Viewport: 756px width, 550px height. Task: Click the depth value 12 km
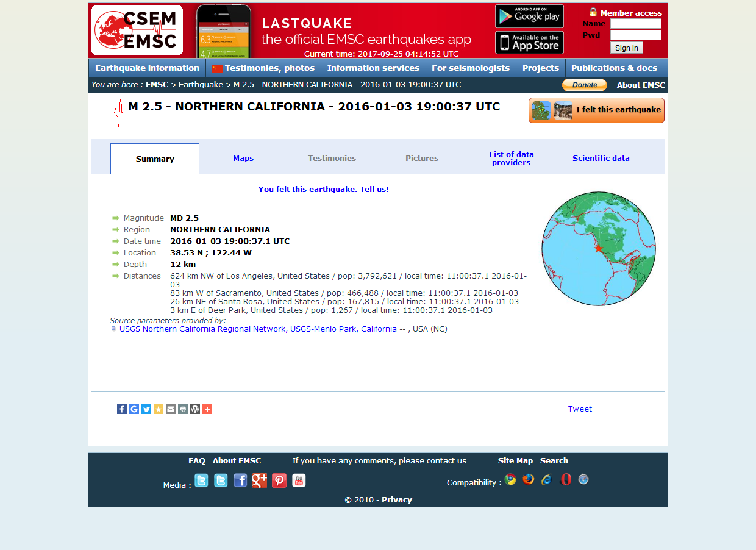(x=183, y=265)
